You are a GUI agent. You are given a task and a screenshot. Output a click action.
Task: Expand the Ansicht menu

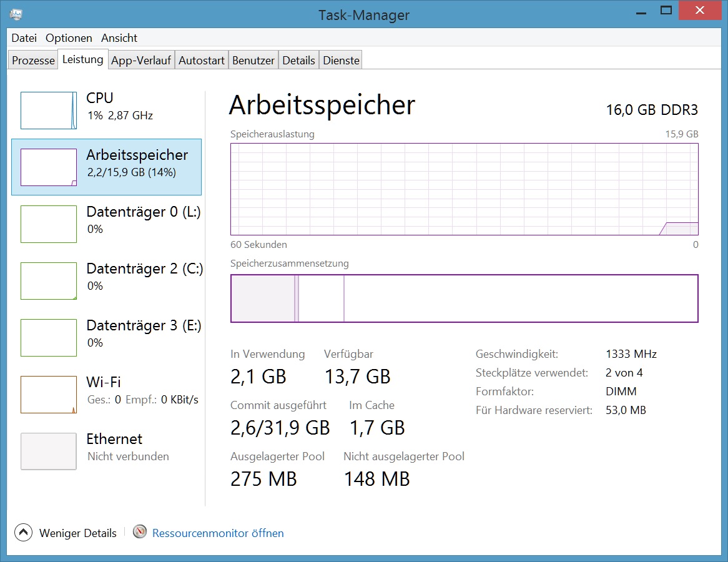[x=119, y=38]
